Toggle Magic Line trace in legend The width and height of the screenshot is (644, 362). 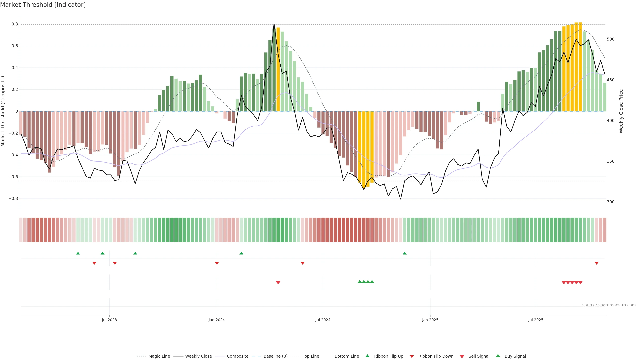pos(159,356)
